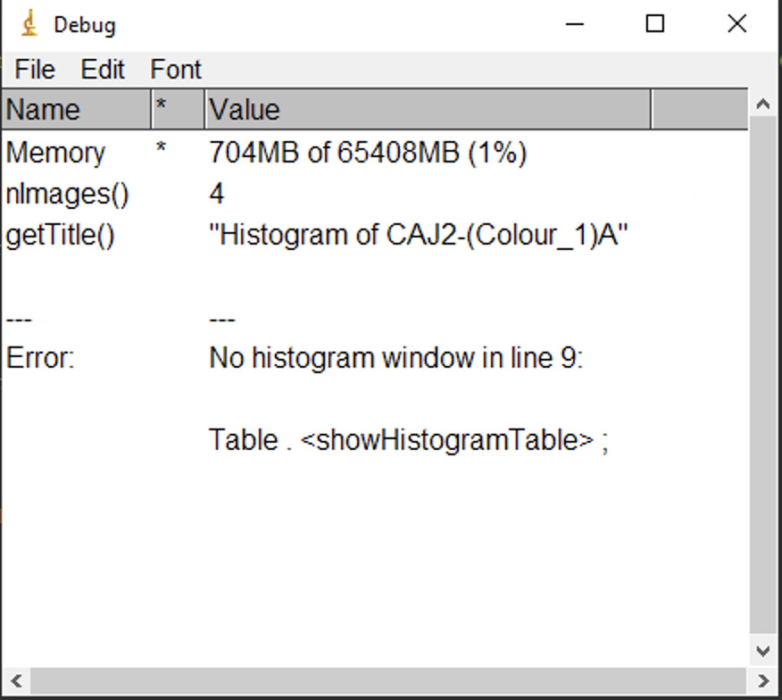Image resolution: width=782 pixels, height=700 pixels.
Task: Select the Error row
Action: (34, 357)
